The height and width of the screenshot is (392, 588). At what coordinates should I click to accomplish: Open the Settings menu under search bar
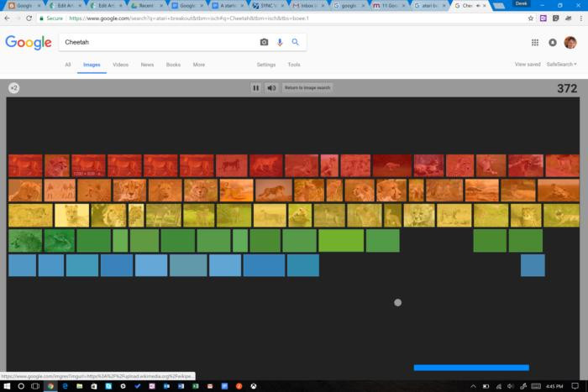(x=266, y=65)
